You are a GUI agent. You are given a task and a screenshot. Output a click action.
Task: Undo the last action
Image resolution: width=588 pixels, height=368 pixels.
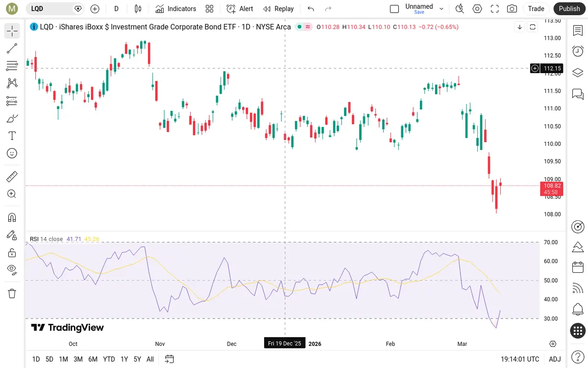pyautogui.click(x=311, y=9)
